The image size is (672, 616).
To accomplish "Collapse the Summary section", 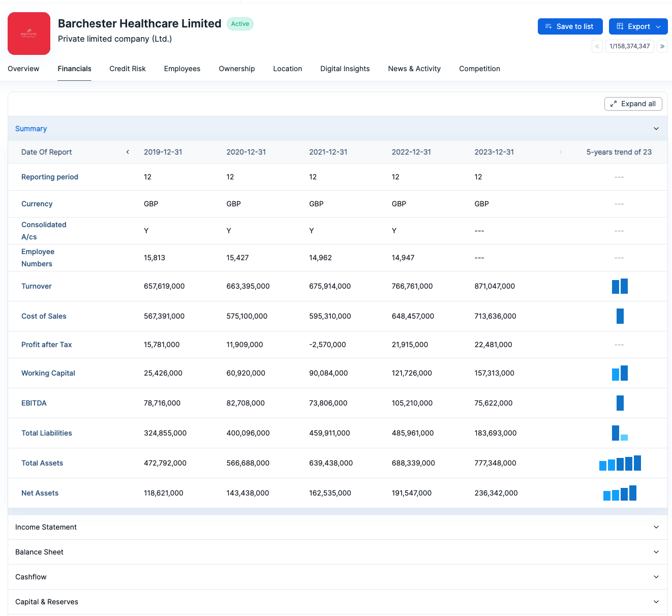I will [656, 129].
